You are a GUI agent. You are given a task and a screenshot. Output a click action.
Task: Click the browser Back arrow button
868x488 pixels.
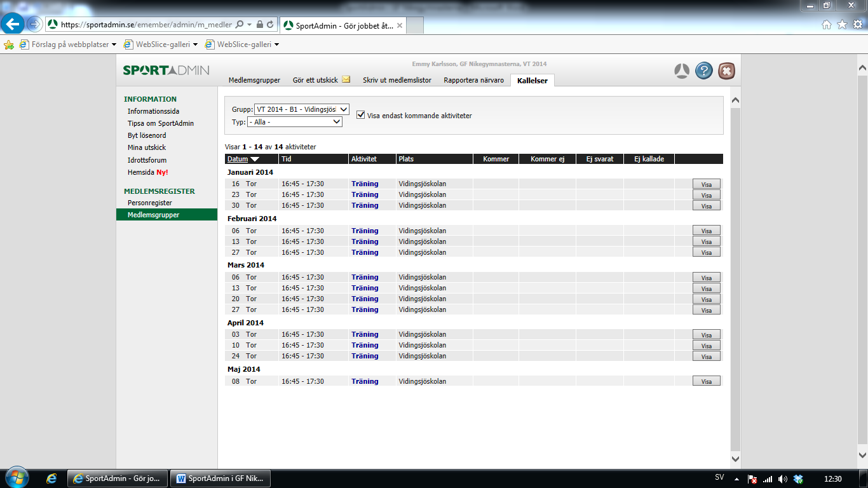pyautogui.click(x=13, y=24)
